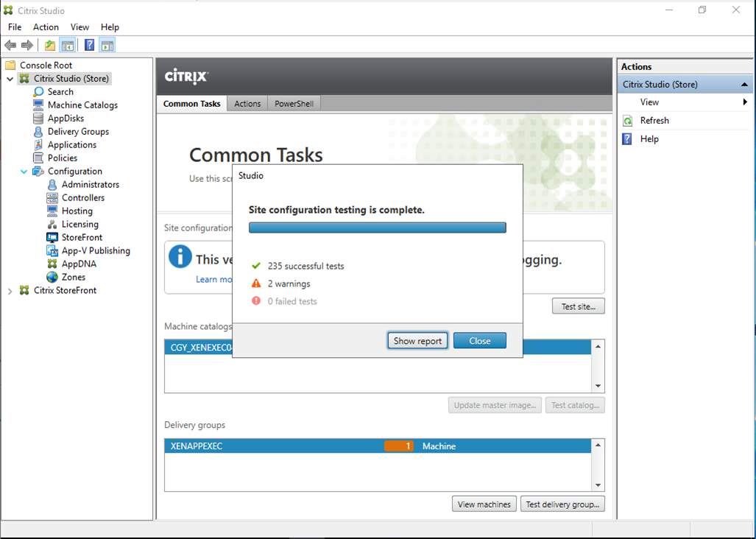Select the XENAPPEXEC delivery group row
Viewport: 756px width, 539px height.
(x=378, y=446)
